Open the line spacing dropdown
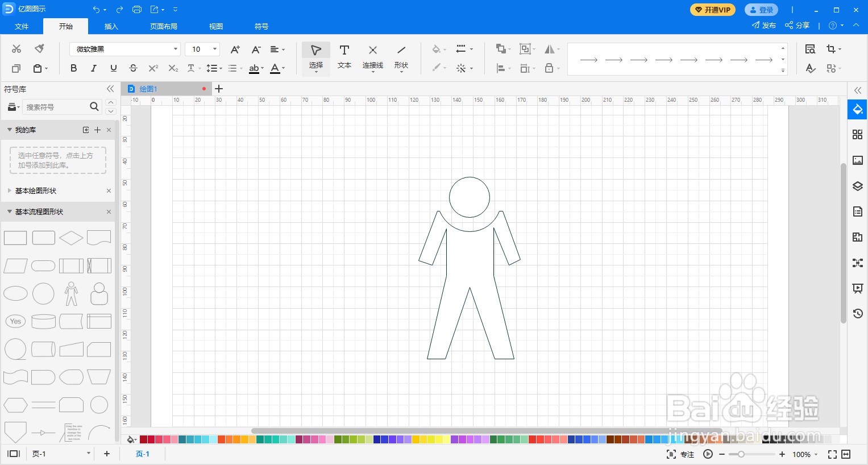This screenshot has height=465, width=868. tap(214, 68)
